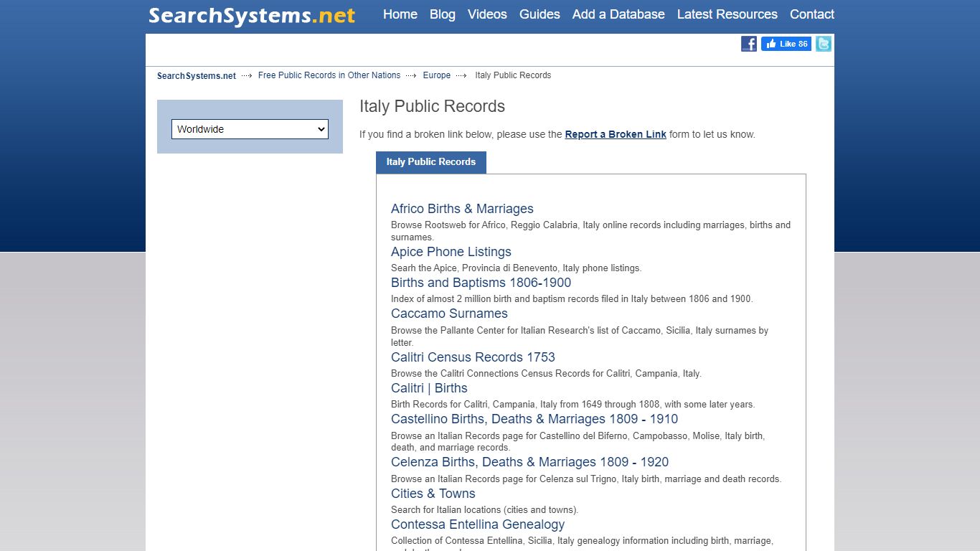Open Free Public Records in Other Nations breadcrumb
The width and height of the screenshot is (980, 551).
coord(329,75)
